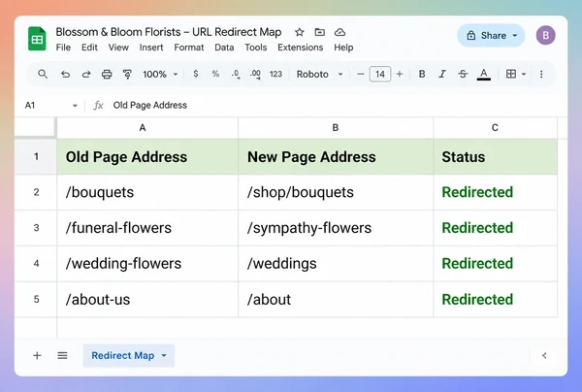This screenshot has height=392, width=582.
Task: Select column A header
Action: [147, 128]
